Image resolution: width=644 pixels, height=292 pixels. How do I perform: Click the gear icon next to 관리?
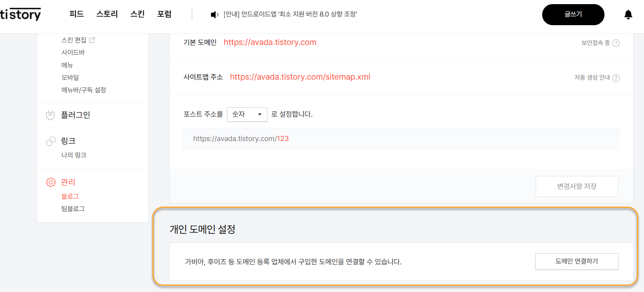[50, 182]
